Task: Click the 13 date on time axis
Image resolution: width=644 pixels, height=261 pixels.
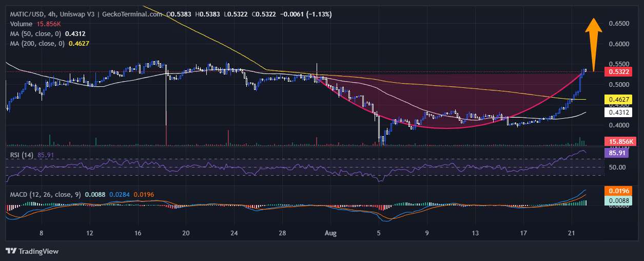Action: 475,233
